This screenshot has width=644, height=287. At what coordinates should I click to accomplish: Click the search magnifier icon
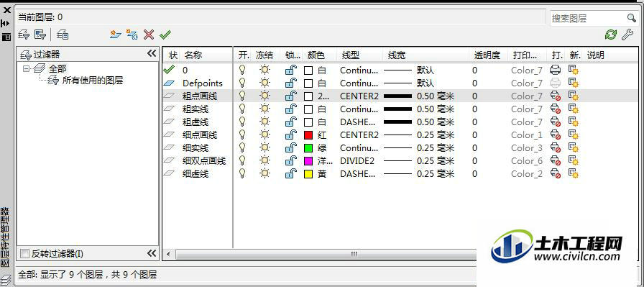(x=631, y=18)
